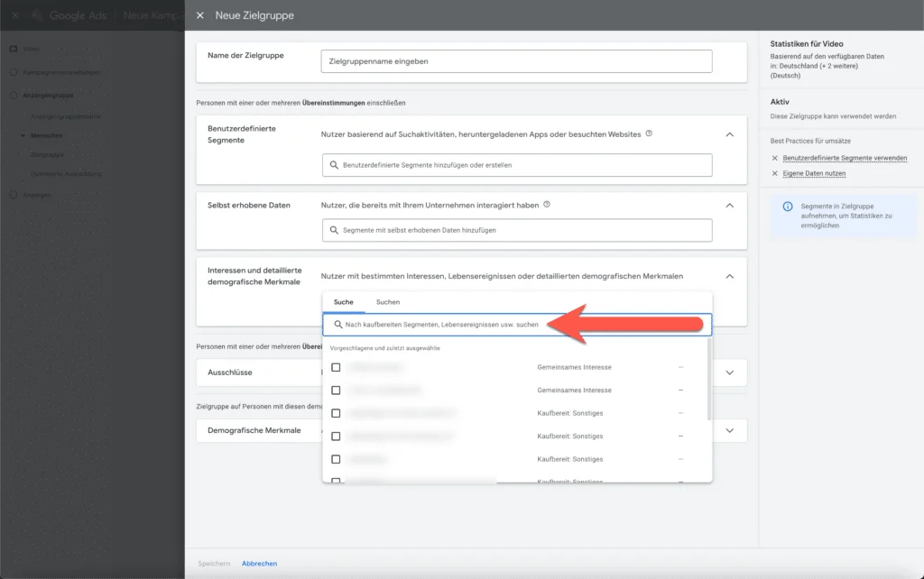Screen dimensions: 924x579
Task: Click magnifier icon in kaufbereiten Segmenten search
Action: pos(338,325)
